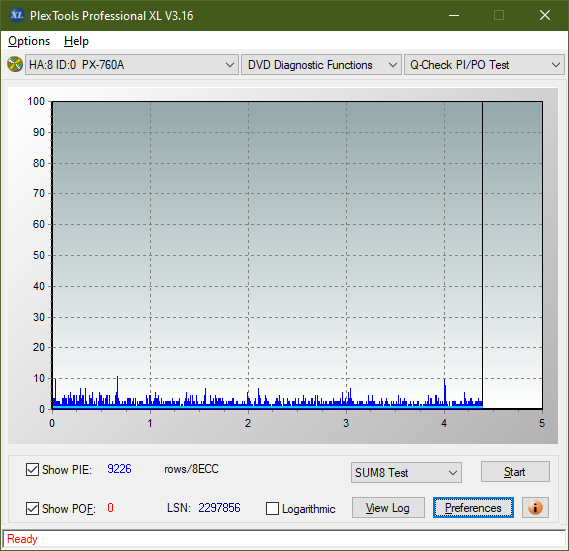Image resolution: width=569 pixels, height=551 pixels.
Task: Toggle the Show PIE checkbox
Action: (32, 469)
